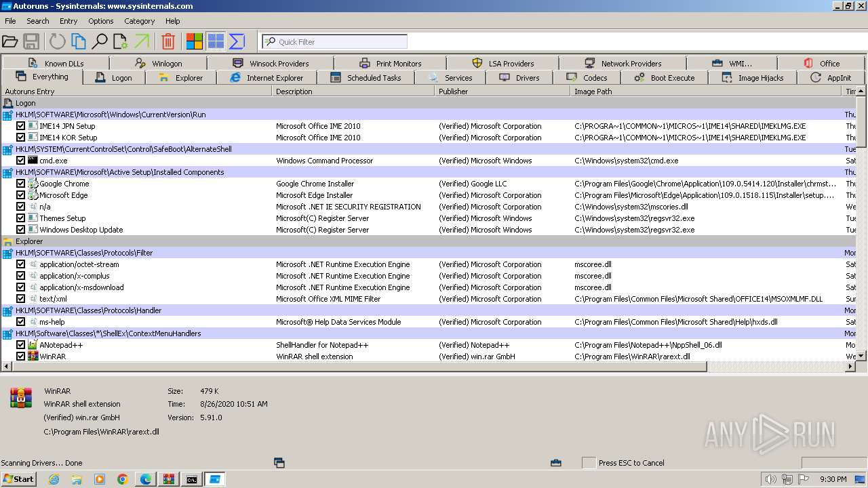This screenshot has width=868, height=488.
Task: Sort by the Publisher column header
Action: (502, 91)
